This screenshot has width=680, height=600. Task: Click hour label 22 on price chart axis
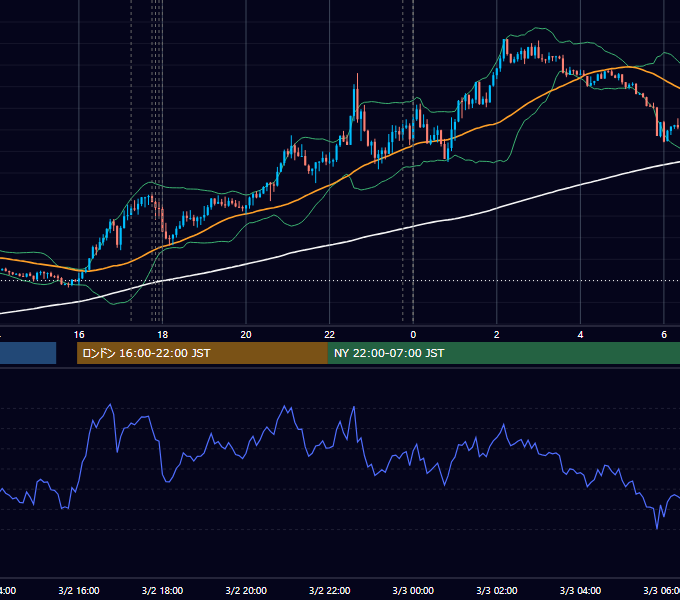tap(330, 335)
